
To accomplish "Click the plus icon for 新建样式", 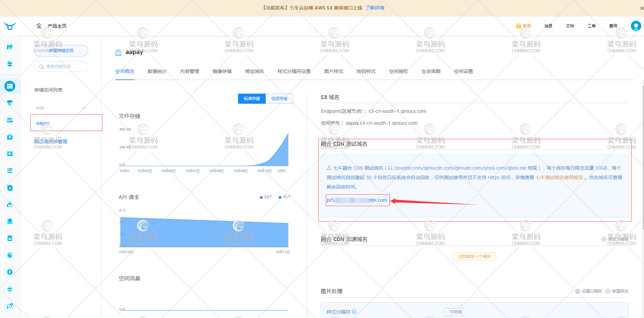I will click(x=608, y=291).
